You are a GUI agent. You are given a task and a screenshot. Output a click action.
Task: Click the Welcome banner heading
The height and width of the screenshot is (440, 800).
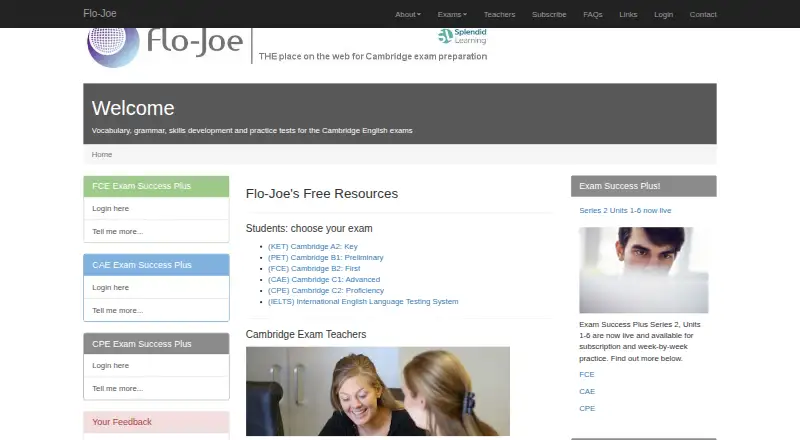click(133, 108)
